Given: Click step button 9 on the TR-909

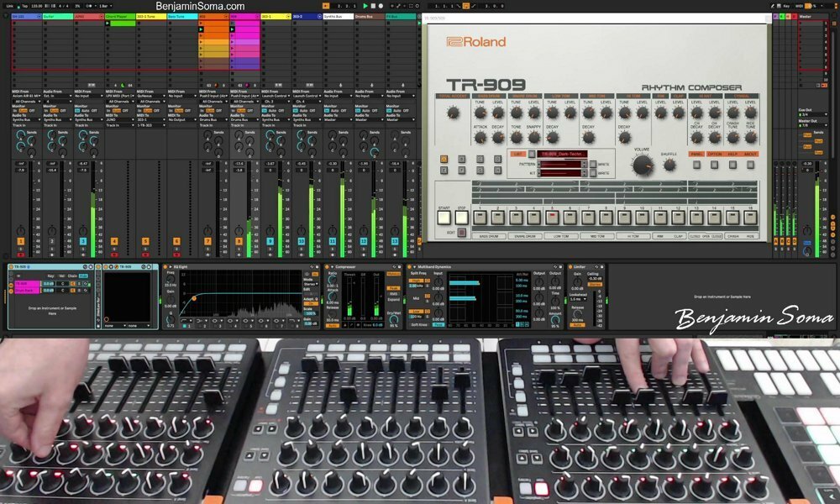Looking at the screenshot, I should pyautogui.click(x=624, y=217).
